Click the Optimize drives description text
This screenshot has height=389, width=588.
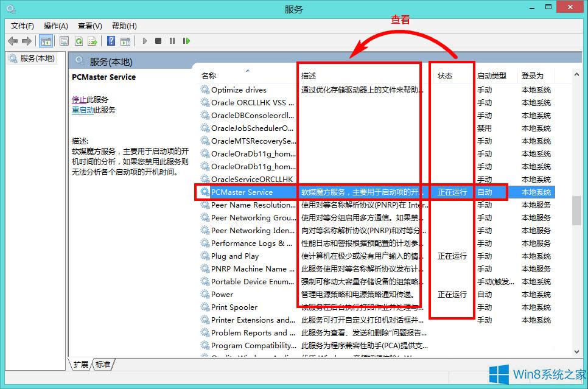point(362,90)
